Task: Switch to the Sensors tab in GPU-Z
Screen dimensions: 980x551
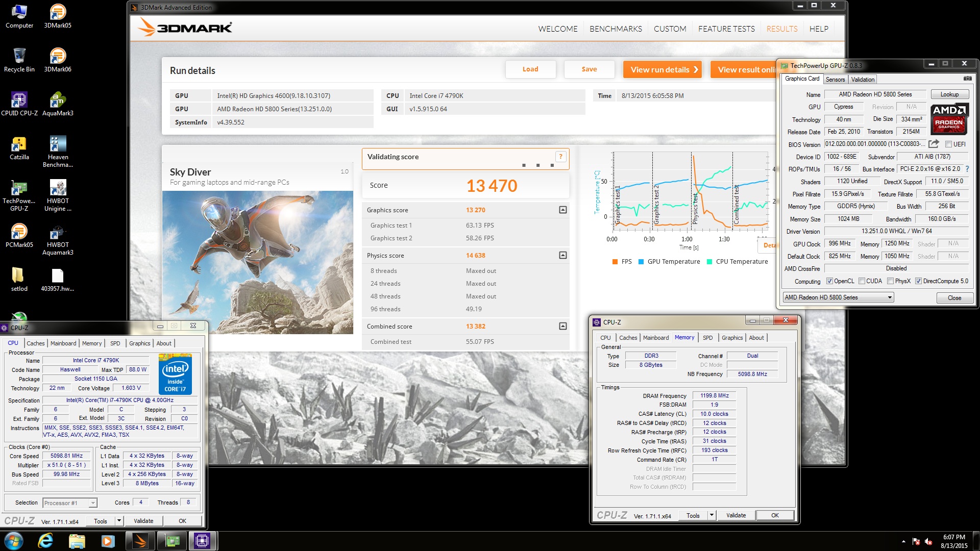Action: pos(835,80)
